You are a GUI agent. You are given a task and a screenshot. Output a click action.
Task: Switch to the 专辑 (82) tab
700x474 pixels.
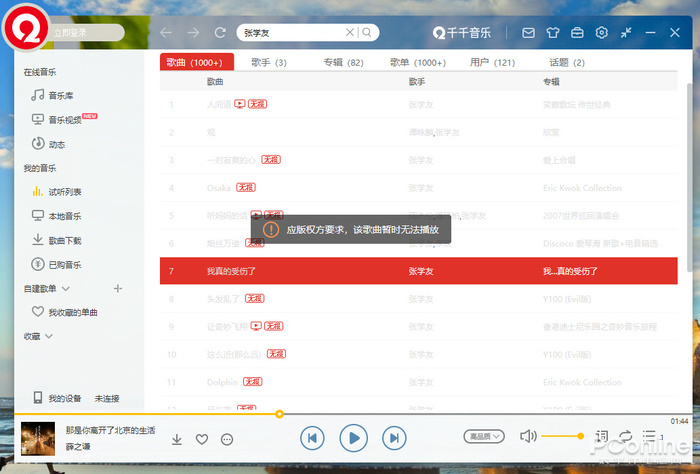343,62
